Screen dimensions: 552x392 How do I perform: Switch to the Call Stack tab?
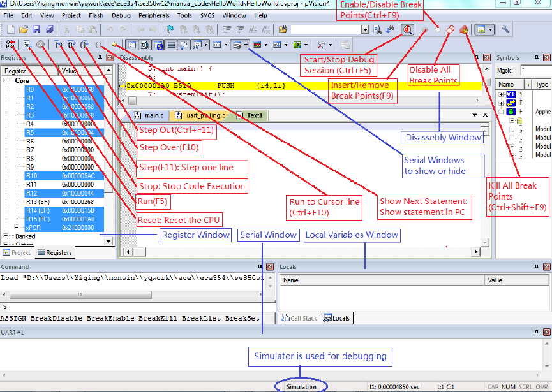coord(300,317)
